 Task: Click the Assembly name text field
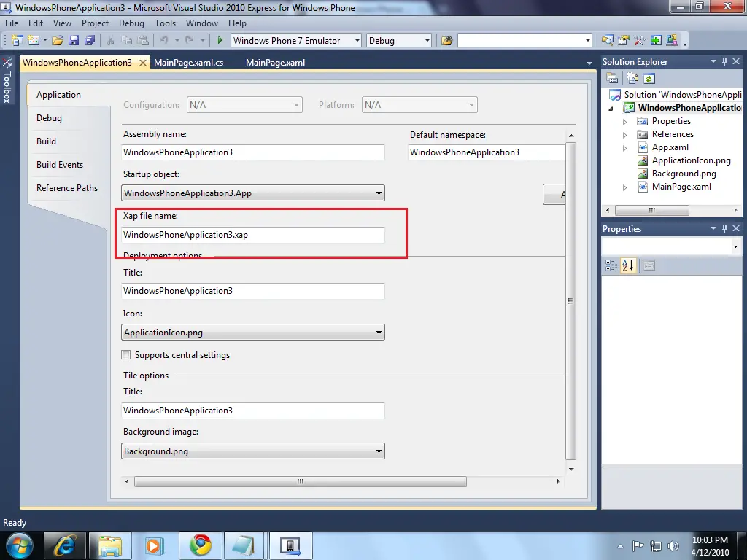(x=253, y=152)
